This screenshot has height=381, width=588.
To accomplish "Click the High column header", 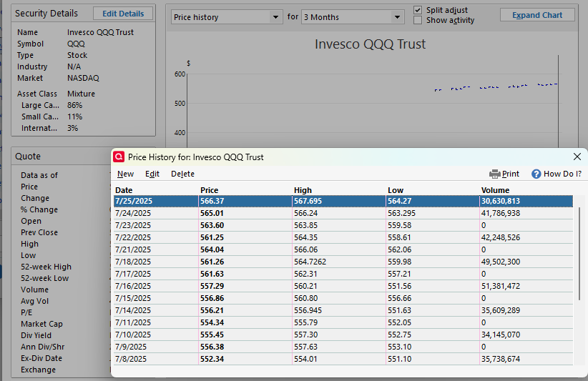I will click(x=303, y=190).
